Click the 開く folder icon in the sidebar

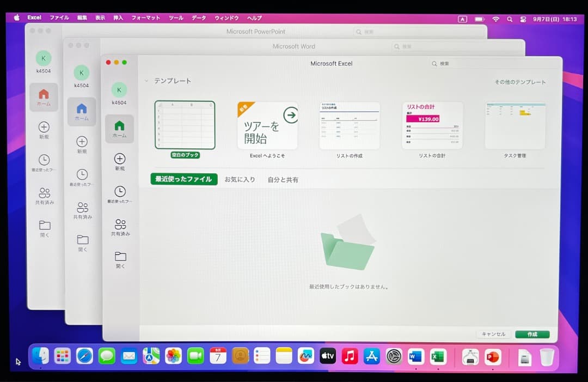click(x=119, y=257)
